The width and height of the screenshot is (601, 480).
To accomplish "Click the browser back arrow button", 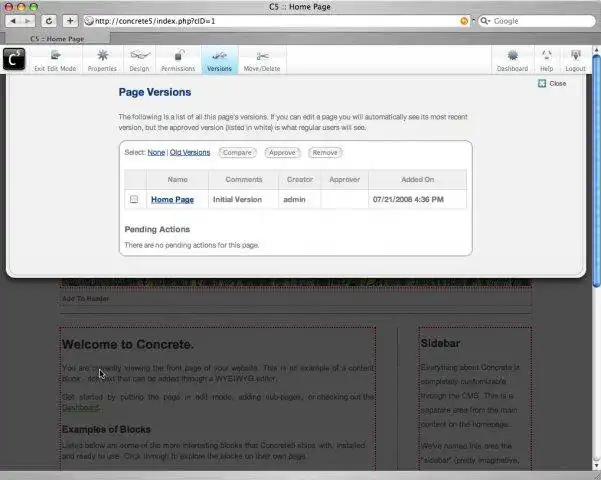I will click(x=13, y=21).
